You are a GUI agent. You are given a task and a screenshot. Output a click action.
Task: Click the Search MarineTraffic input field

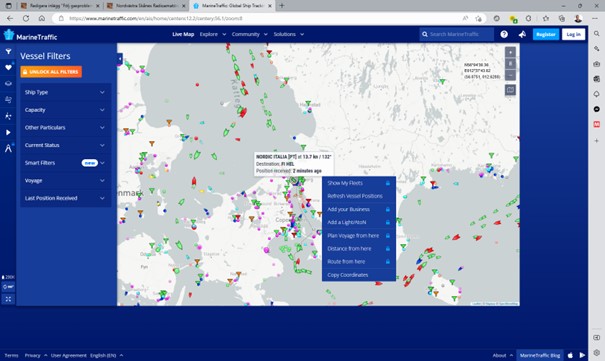(x=457, y=34)
